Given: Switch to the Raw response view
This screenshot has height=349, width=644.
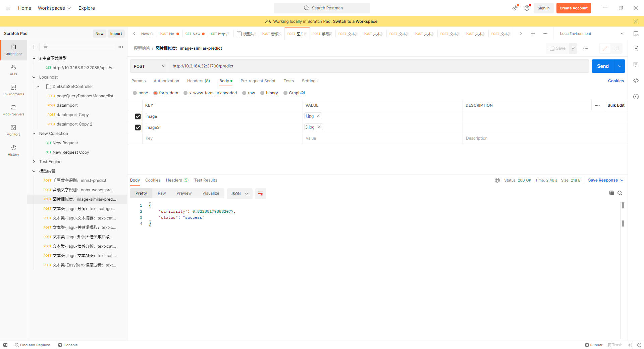Looking at the screenshot, I should pos(162,193).
